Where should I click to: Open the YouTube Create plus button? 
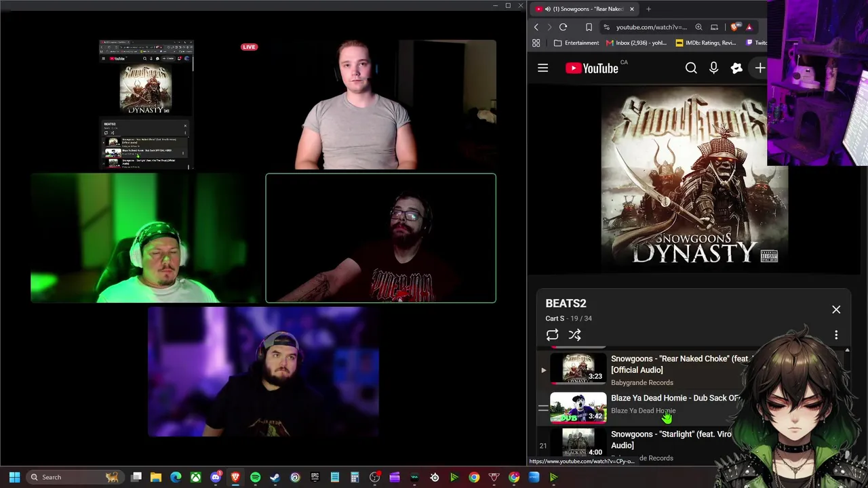point(760,68)
